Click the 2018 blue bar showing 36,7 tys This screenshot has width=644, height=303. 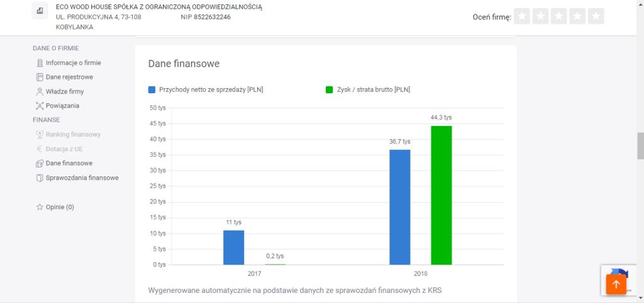tap(400, 207)
